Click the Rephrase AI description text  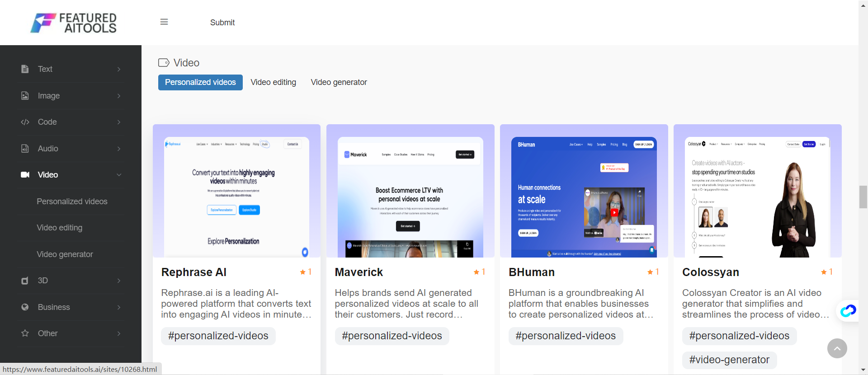pos(236,304)
